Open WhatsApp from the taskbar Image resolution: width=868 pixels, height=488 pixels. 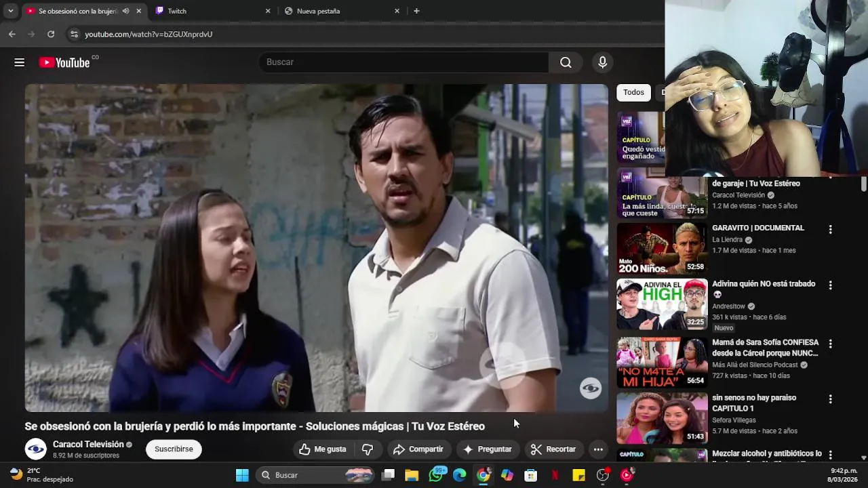point(436,475)
